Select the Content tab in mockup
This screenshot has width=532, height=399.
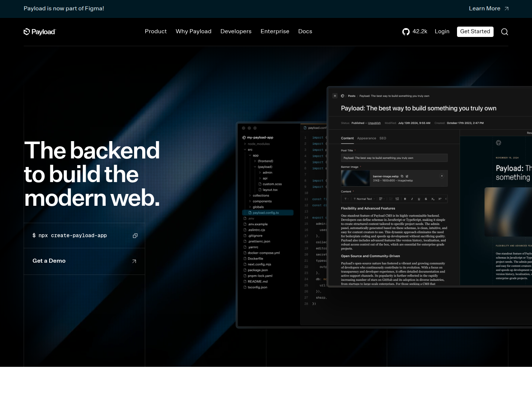[347, 138]
